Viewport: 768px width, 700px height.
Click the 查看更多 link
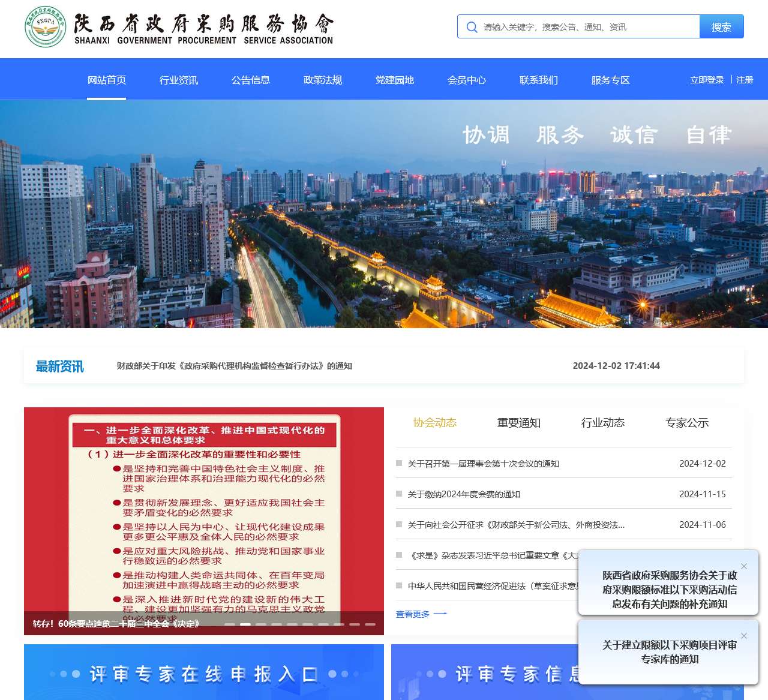tap(413, 614)
